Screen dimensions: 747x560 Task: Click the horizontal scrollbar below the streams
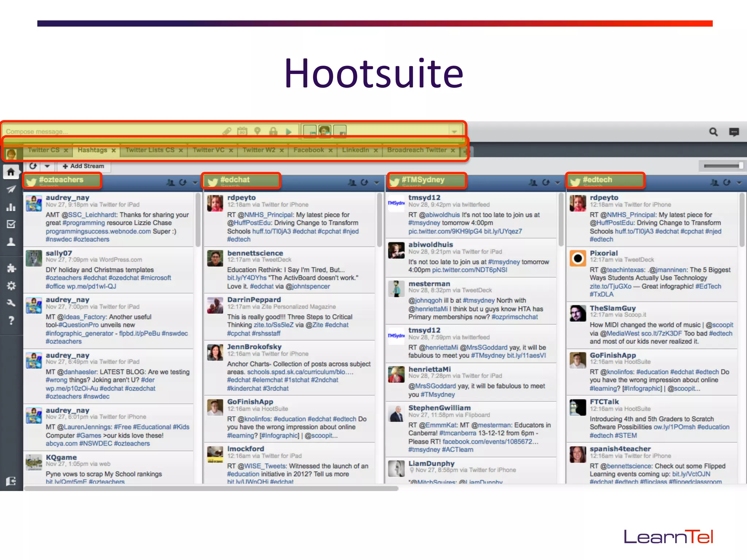211,489
